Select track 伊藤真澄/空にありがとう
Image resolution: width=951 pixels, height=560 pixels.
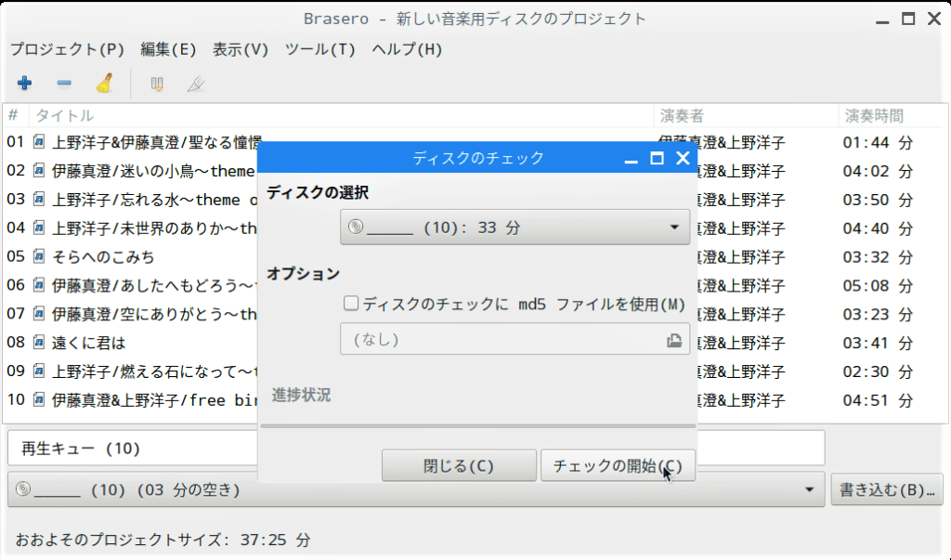tap(155, 314)
